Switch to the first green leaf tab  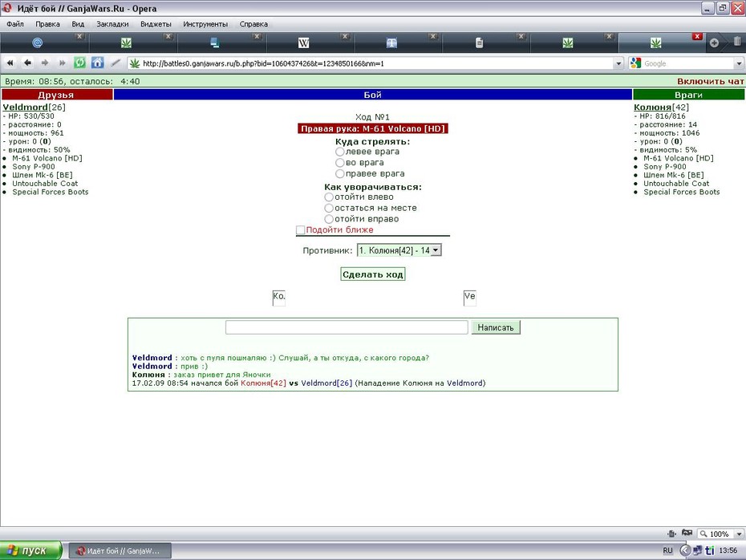pyautogui.click(x=126, y=43)
